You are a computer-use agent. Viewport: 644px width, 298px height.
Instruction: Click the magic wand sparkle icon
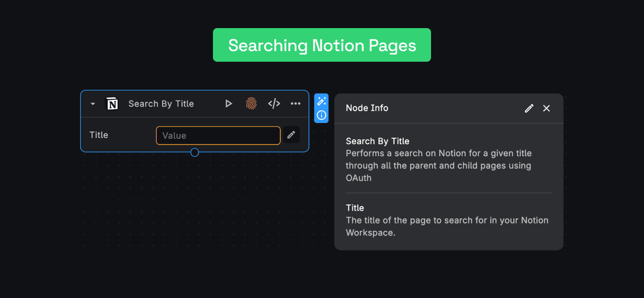(x=322, y=101)
